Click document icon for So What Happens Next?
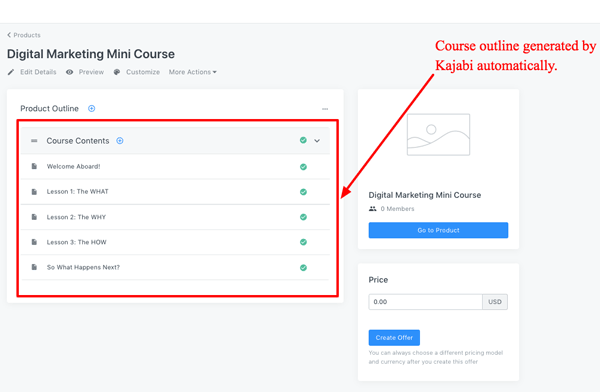The width and height of the screenshot is (600, 392). (34, 267)
